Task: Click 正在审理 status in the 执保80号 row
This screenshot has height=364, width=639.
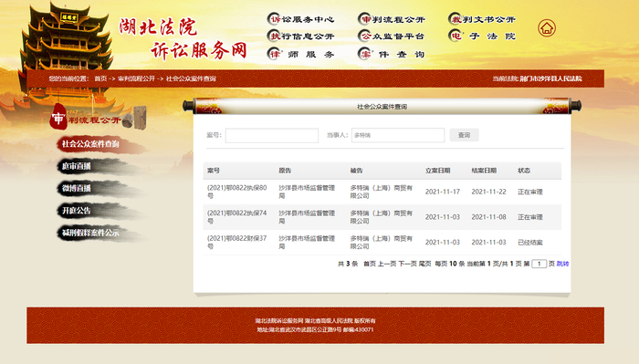Action: pyautogui.click(x=530, y=192)
